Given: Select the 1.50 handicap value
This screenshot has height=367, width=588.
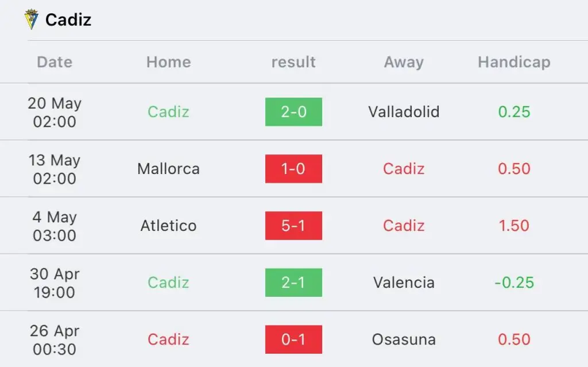Looking at the screenshot, I should pyautogui.click(x=514, y=226).
